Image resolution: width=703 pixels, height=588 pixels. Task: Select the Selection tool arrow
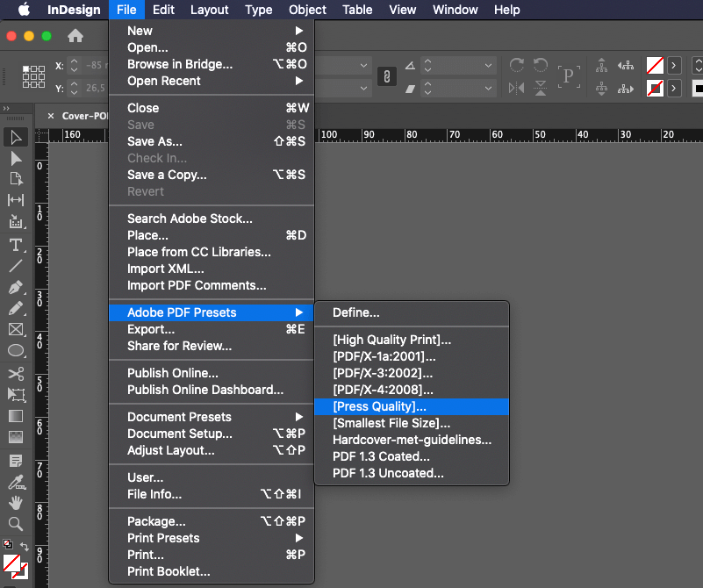coord(16,138)
